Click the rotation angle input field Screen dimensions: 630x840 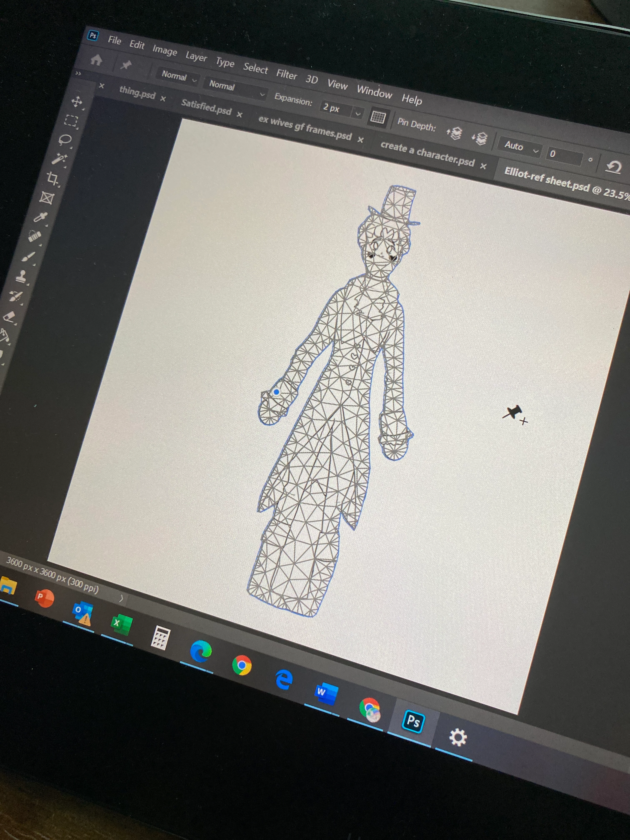point(564,155)
